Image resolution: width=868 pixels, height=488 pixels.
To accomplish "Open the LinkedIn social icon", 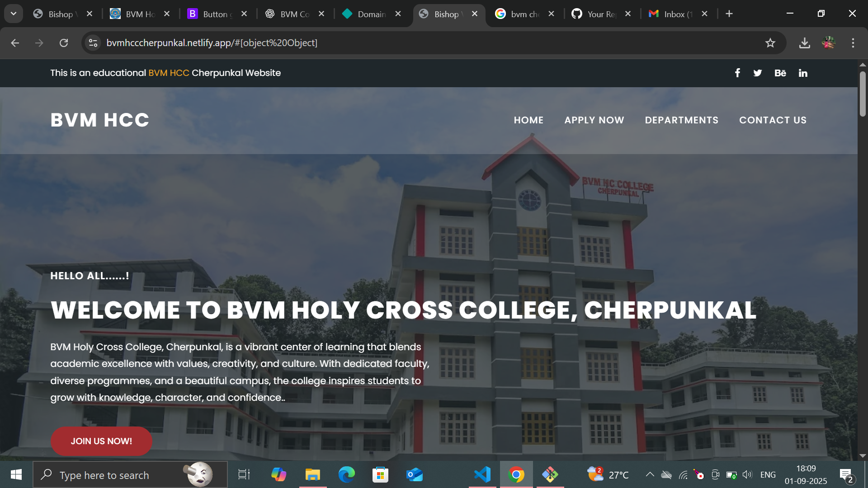I will tap(803, 73).
